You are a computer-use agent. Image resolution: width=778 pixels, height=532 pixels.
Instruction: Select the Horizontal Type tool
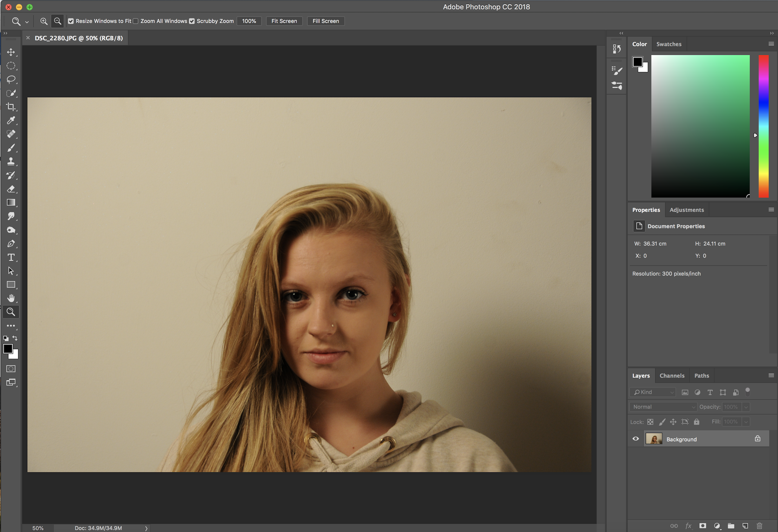click(x=11, y=257)
